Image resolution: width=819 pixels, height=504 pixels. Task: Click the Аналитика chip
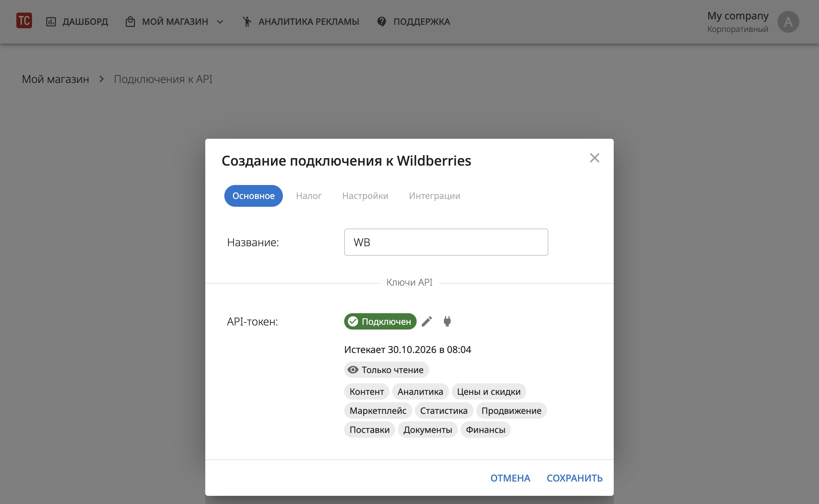[x=420, y=391]
